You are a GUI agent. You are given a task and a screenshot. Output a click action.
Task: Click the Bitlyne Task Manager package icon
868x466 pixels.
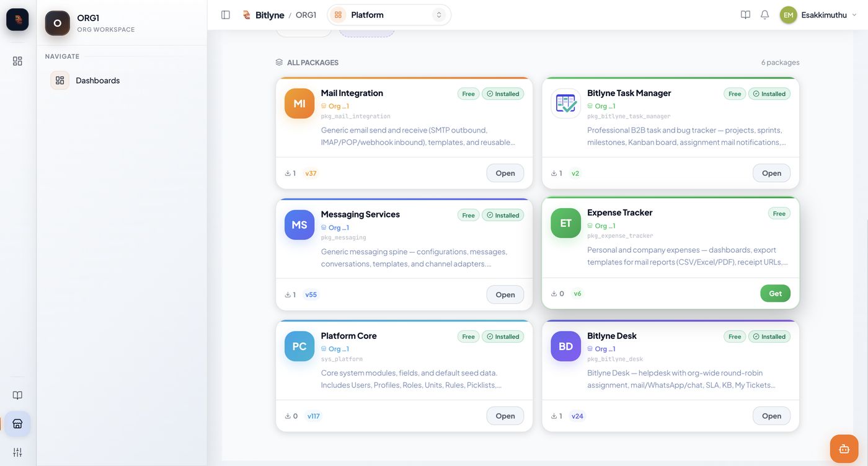565,103
